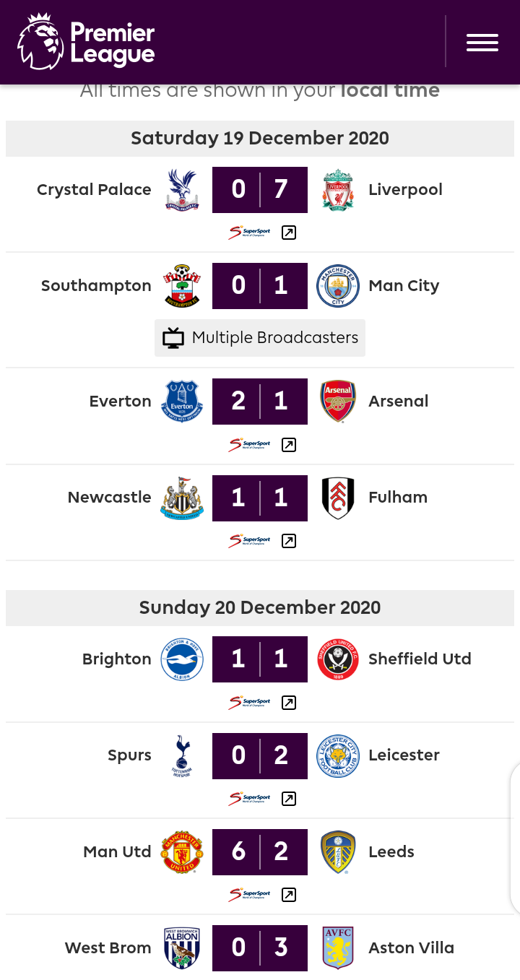The width and height of the screenshot is (520, 980).
Task: Tap the SuperSport logo under Spurs match
Action: [x=249, y=799]
